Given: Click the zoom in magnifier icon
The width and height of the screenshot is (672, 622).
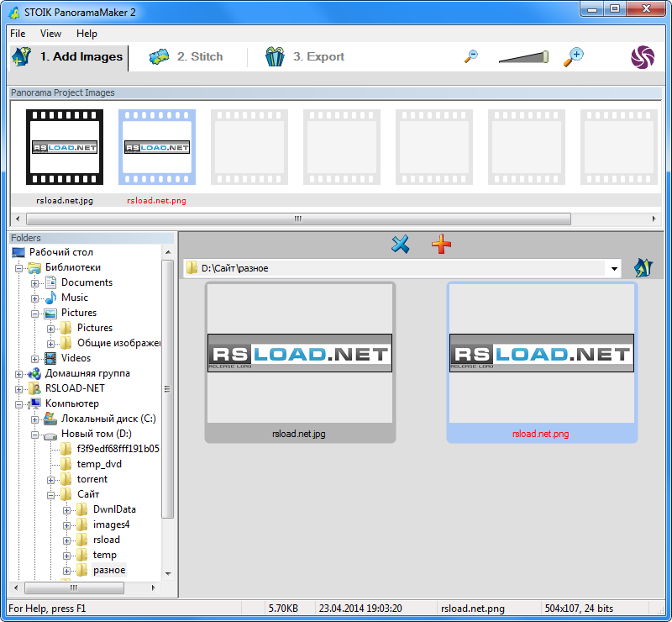Looking at the screenshot, I should pyautogui.click(x=574, y=57).
